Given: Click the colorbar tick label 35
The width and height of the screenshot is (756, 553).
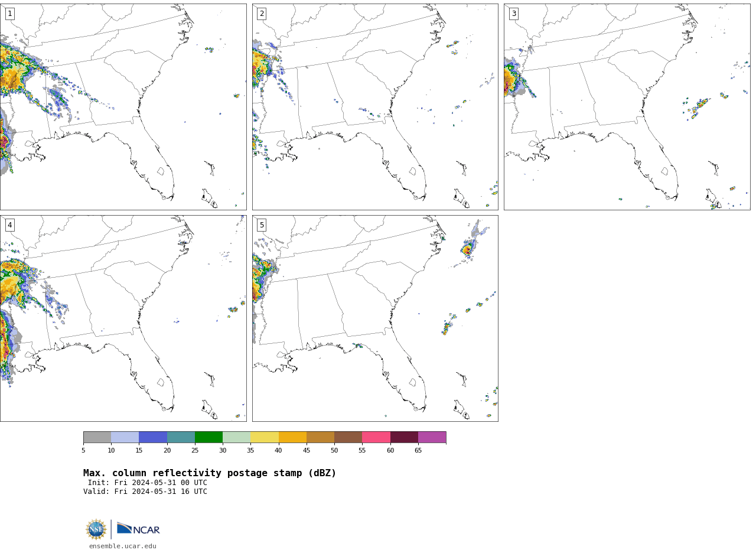Looking at the screenshot, I should (x=250, y=451).
